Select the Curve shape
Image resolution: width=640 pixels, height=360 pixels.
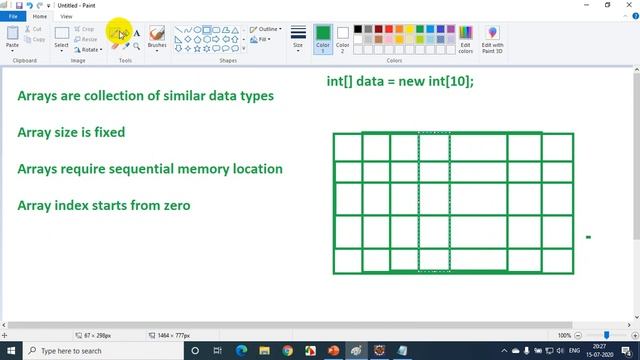(188, 30)
